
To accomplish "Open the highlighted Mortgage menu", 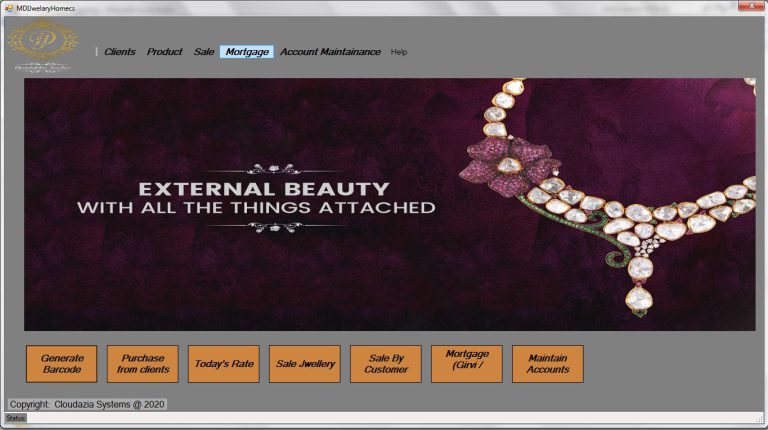I will (x=247, y=52).
